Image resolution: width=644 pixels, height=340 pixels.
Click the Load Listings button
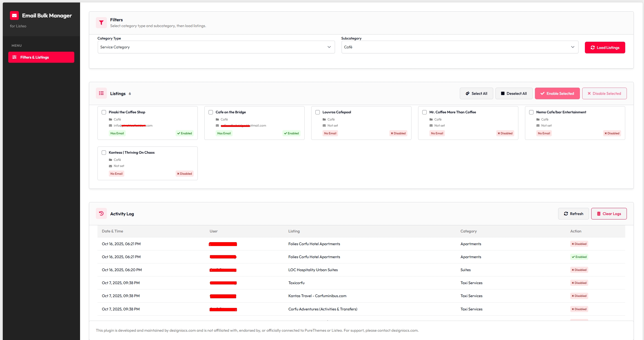[605, 47]
